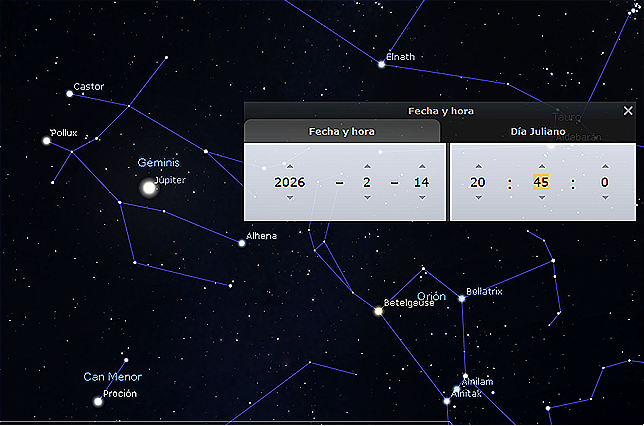Image resolution: width=644 pixels, height=426 pixels.
Task: Decrease the minutes using the down arrow
Action: [541, 198]
